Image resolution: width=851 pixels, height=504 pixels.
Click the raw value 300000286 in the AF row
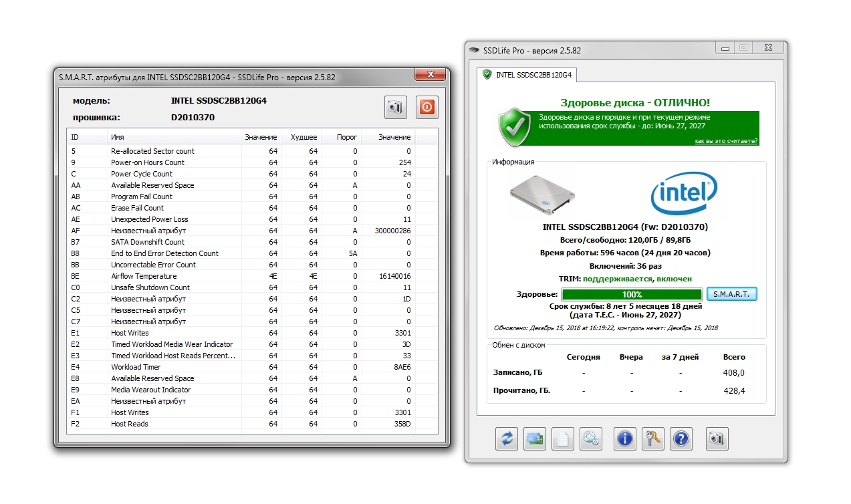(x=393, y=231)
